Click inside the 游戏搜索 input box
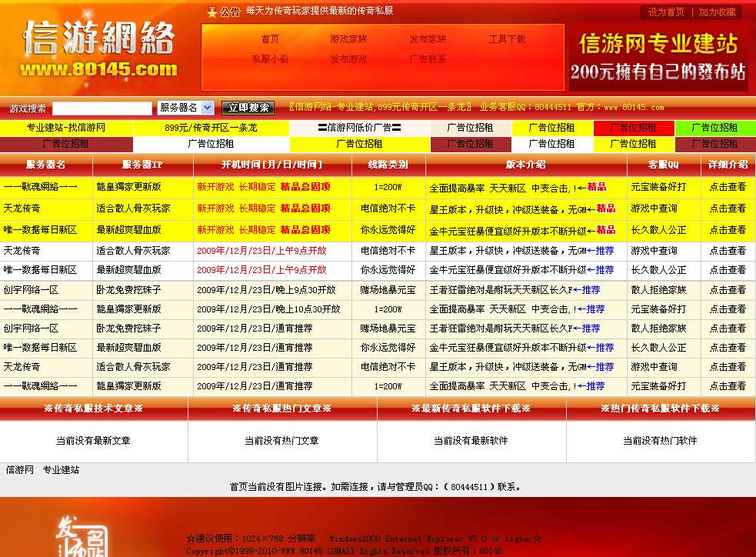The height and width of the screenshot is (557, 756). tap(100, 108)
